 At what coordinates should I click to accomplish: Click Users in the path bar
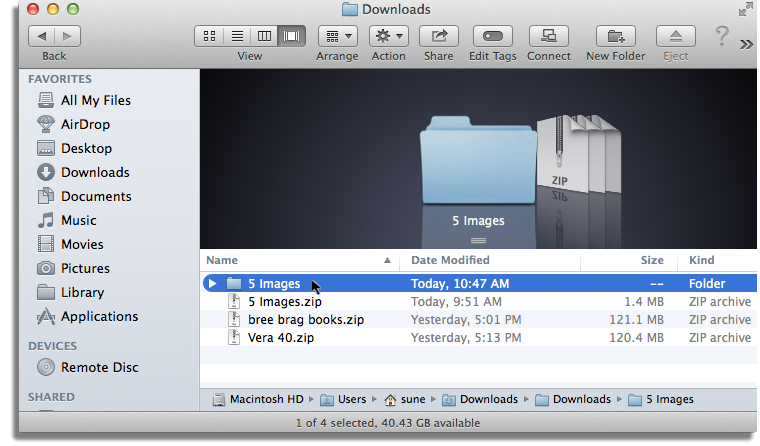343,399
